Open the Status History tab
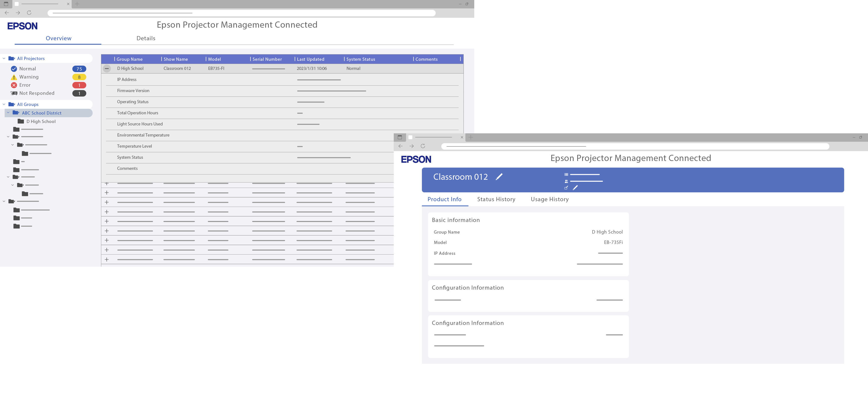 (496, 199)
